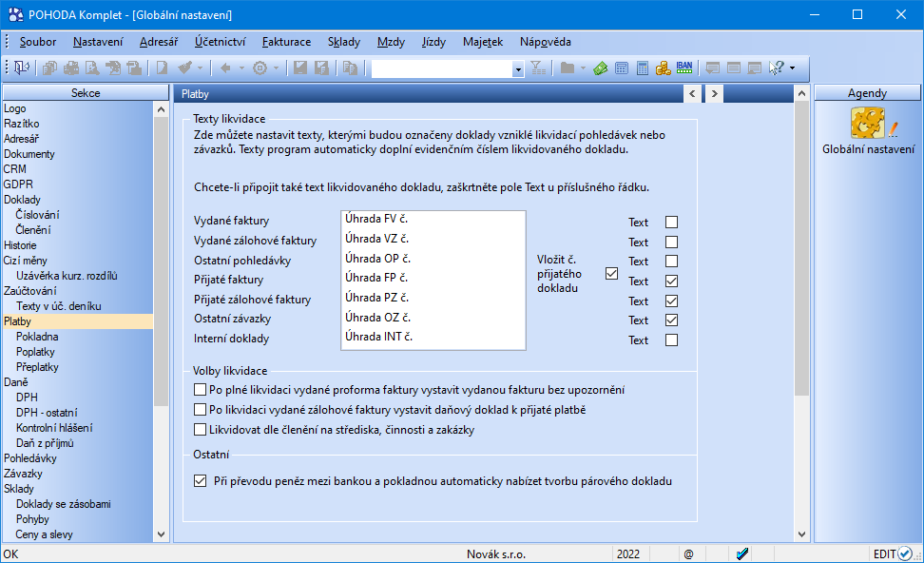Enable Text checkbox for Interní doklady

[x=671, y=340]
